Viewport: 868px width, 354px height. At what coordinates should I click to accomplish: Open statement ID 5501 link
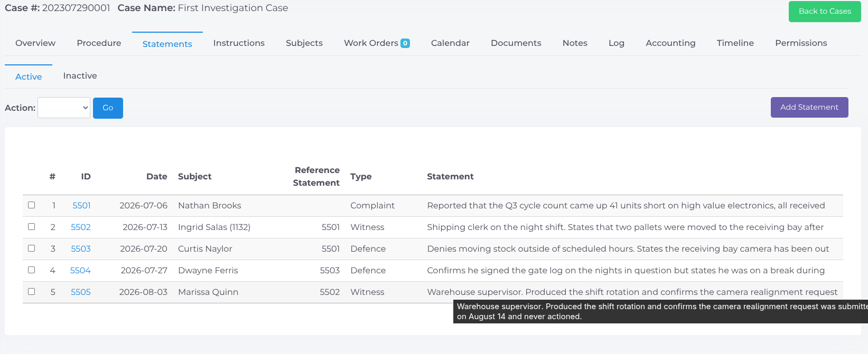(81, 205)
